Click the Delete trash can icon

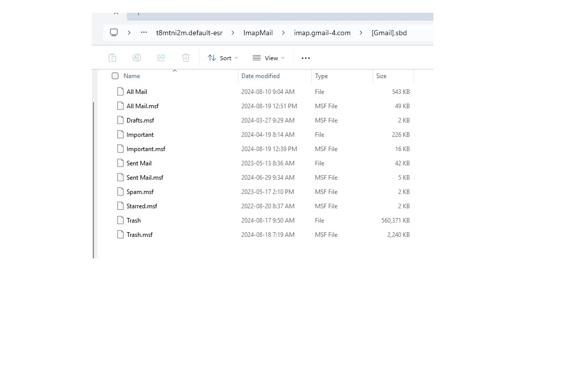186,58
